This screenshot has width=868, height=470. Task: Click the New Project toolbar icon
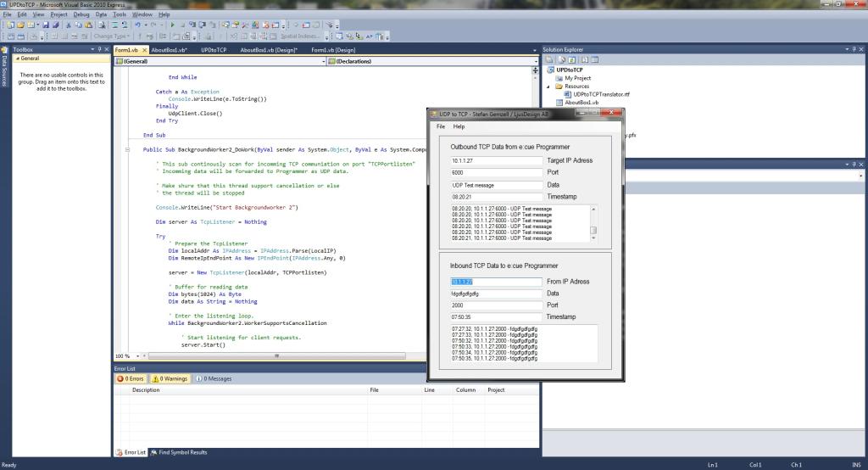pyautogui.click(x=10, y=25)
